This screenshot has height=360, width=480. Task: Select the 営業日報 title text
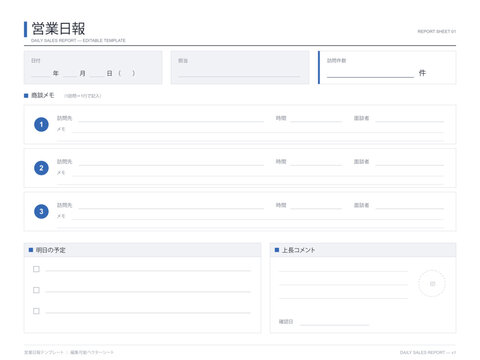(58, 29)
